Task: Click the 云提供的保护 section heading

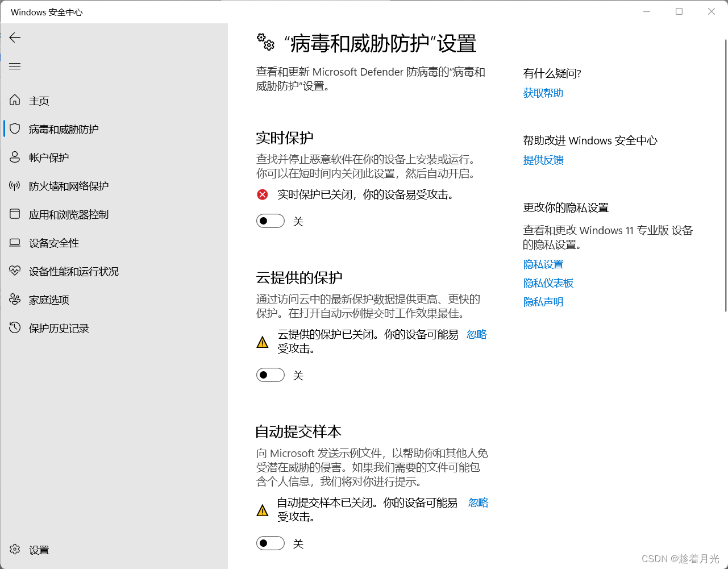Action: pyautogui.click(x=299, y=277)
